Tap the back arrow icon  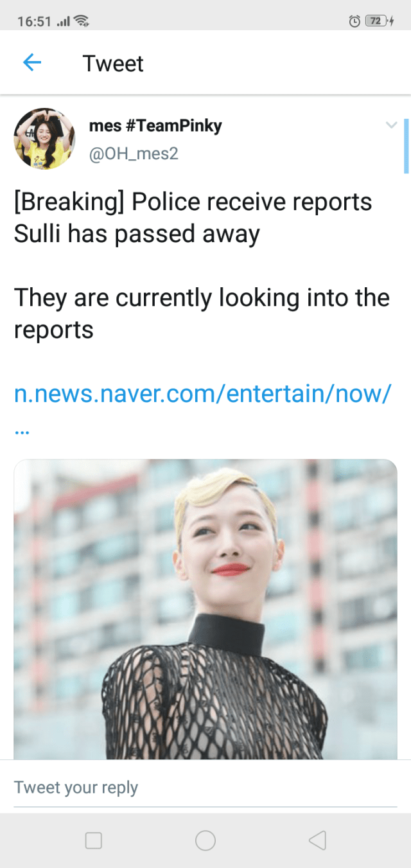(x=31, y=62)
